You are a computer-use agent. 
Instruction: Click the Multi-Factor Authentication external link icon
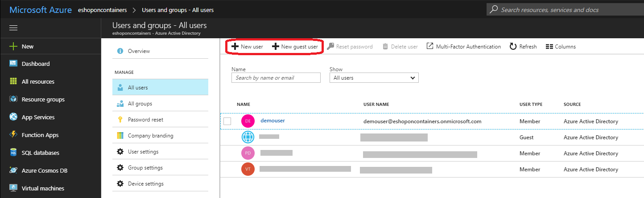(430, 46)
